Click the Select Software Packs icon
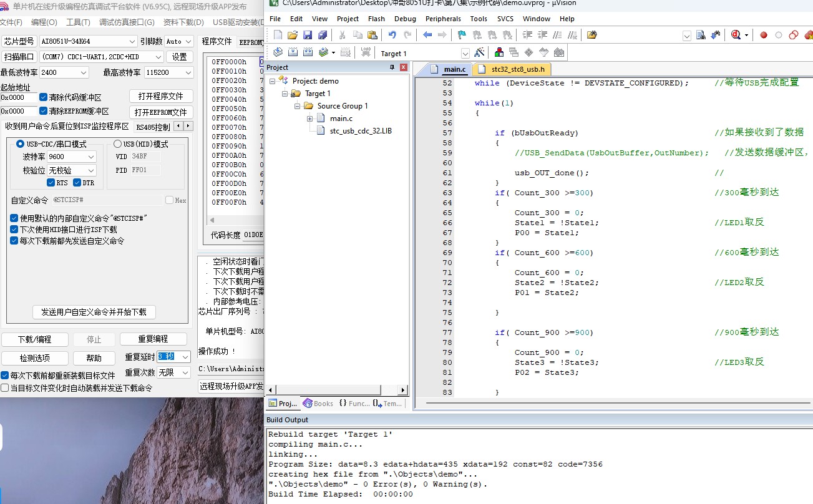The height and width of the screenshot is (504, 813). [x=544, y=52]
